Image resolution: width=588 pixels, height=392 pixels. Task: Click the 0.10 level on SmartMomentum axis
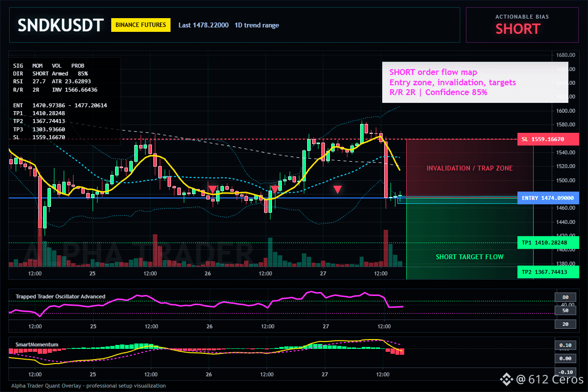click(x=565, y=345)
